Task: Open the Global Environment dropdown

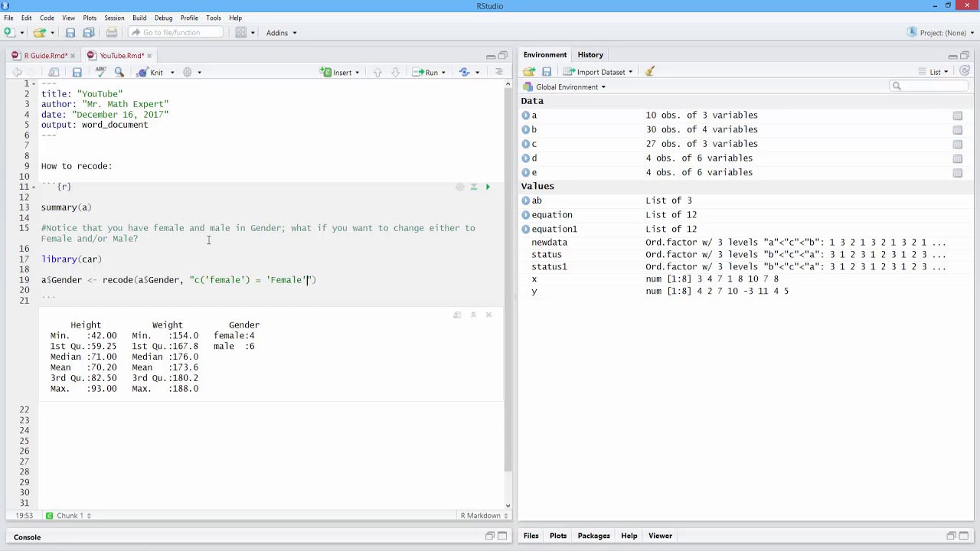Action: tap(564, 86)
